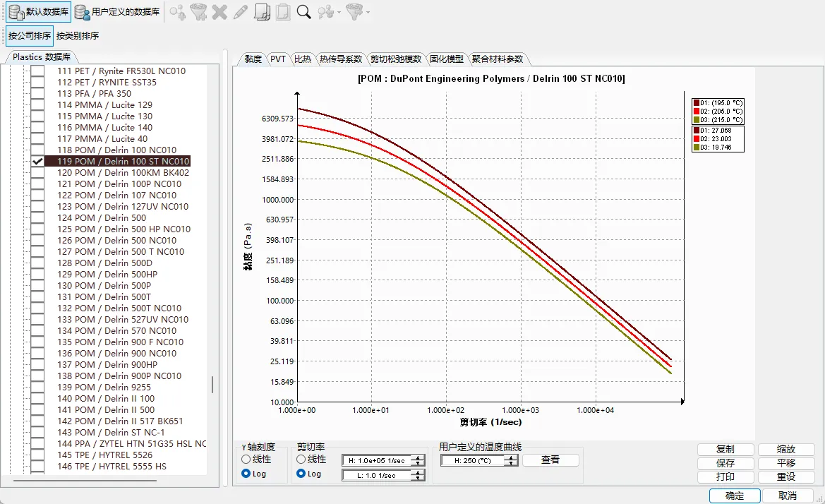The width and height of the screenshot is (825, 504).
Task: Uncheck the 119 POM Delrin 100 ST NC010 checkbox
Action: 37,162
